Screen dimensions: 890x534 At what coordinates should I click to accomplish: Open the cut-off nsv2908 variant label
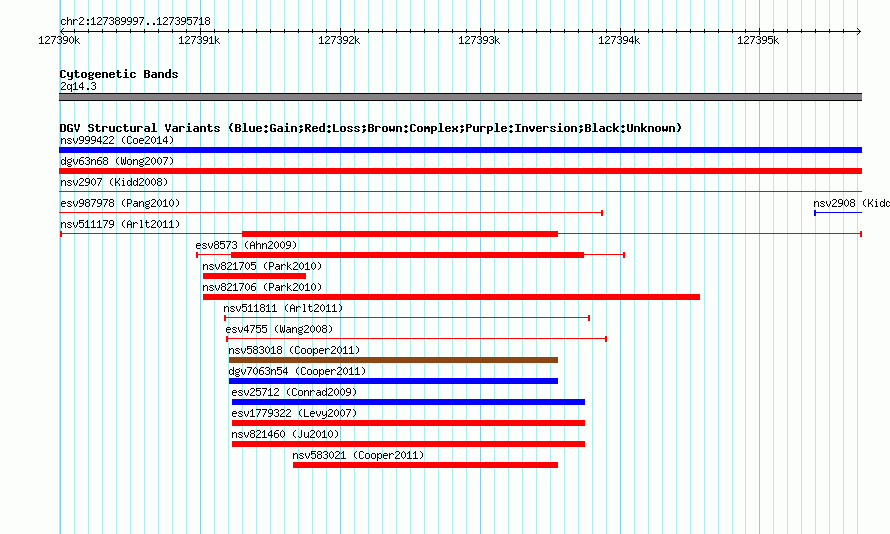coord(851,203)
